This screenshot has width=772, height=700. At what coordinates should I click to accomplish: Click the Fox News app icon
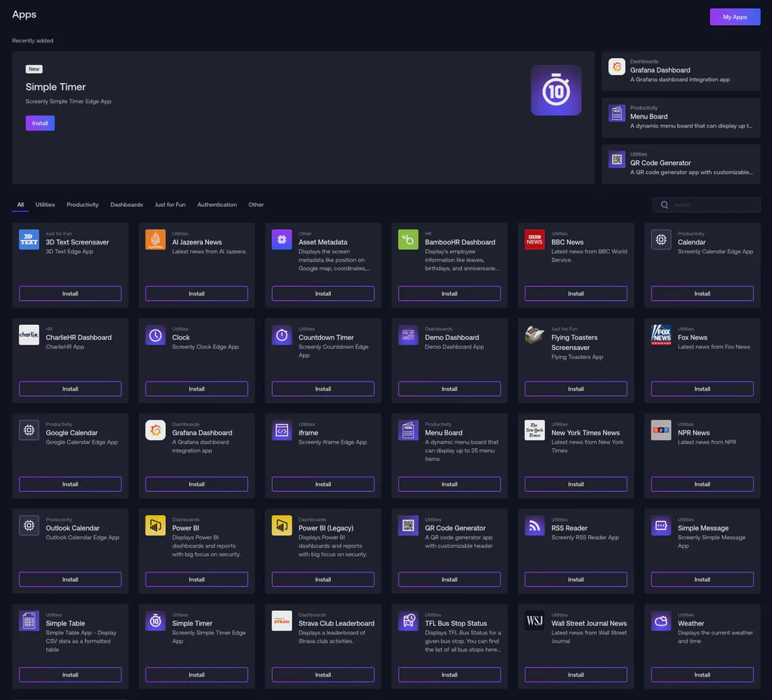coord(661,334)
